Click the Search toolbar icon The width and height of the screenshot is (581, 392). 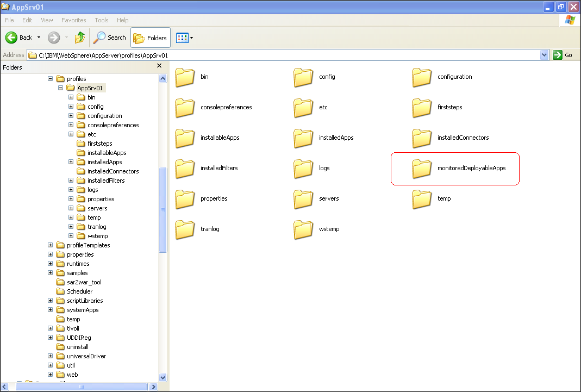click(110, 38)
